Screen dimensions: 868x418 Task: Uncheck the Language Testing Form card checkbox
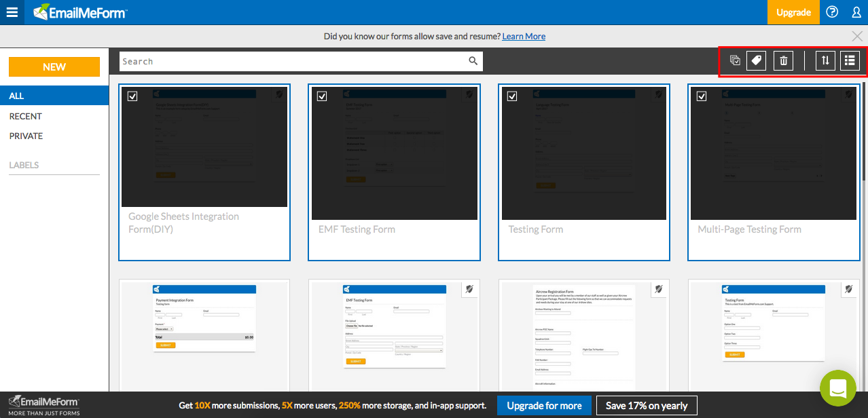pyautogui.click(x=512, y=96)
